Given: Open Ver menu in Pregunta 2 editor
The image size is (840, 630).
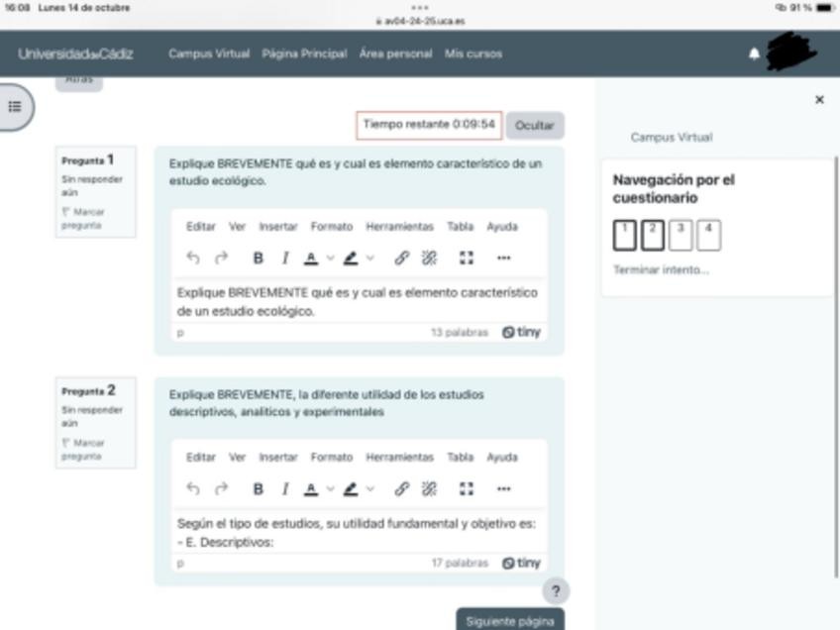Looking at the screenshot, I should [x=238, y=457].
